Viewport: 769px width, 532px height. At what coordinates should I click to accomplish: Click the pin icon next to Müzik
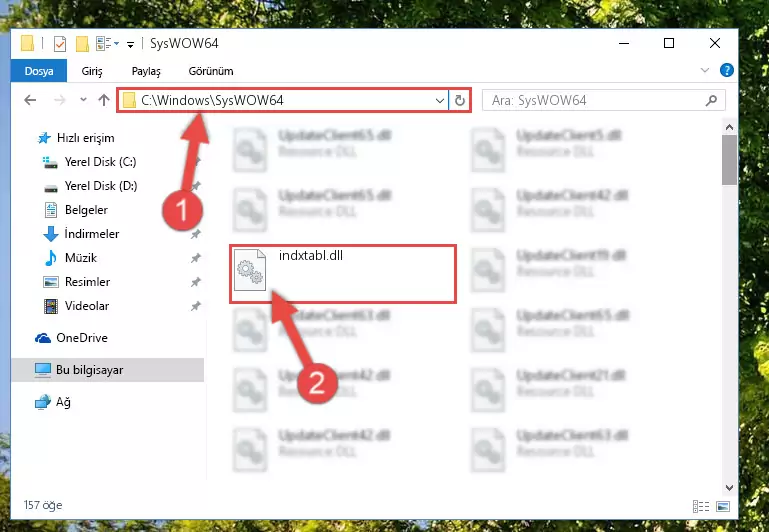tap(196, 258)
